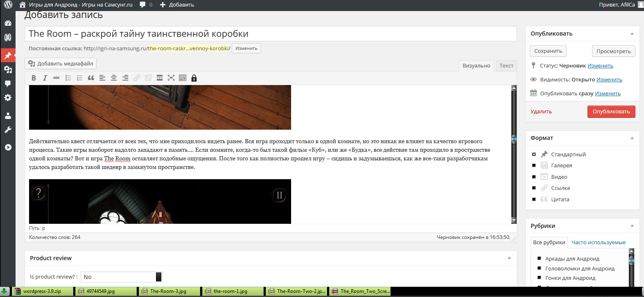Select the Галерея post format
Screen dimensions: 644x297
[534, 165]
